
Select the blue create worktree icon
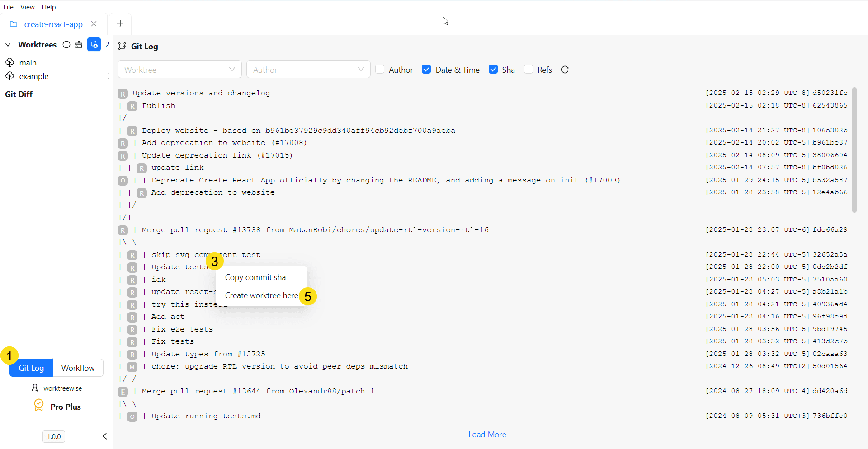click(x=94, y=44)
